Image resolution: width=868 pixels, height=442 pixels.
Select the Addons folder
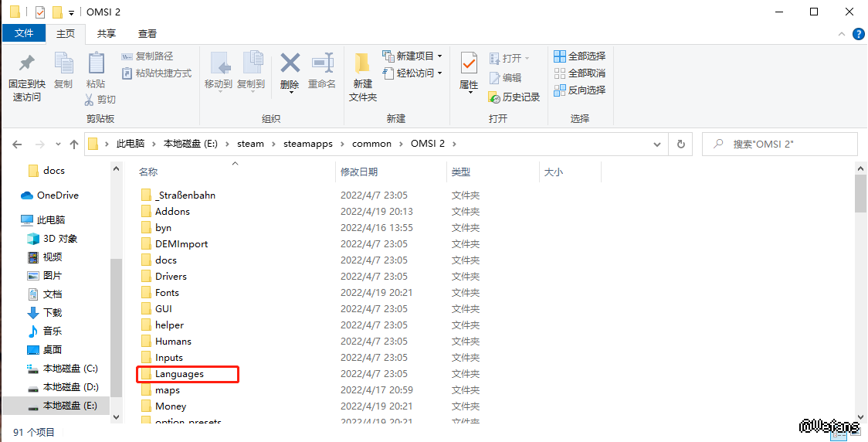point(172,212)
